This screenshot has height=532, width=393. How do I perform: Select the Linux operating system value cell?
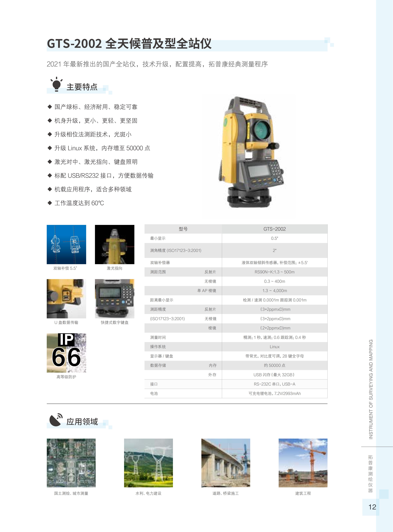[275, 347]
